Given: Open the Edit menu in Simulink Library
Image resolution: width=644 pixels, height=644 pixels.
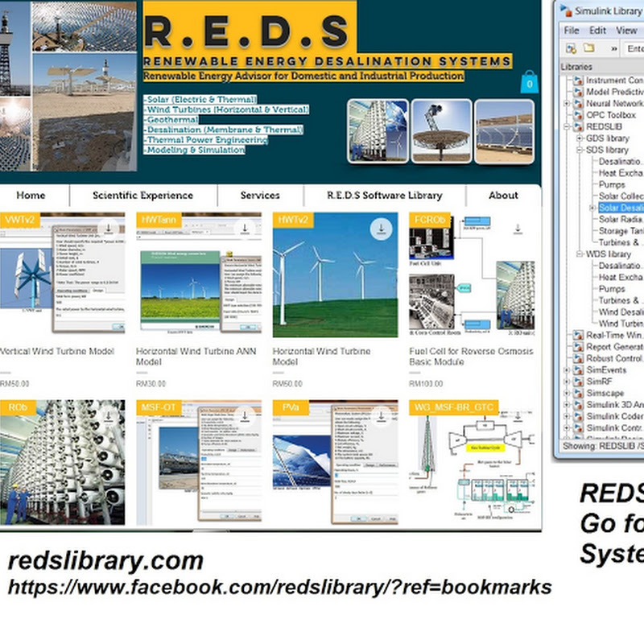Looking at the screenshot, I should pos(597,31).
